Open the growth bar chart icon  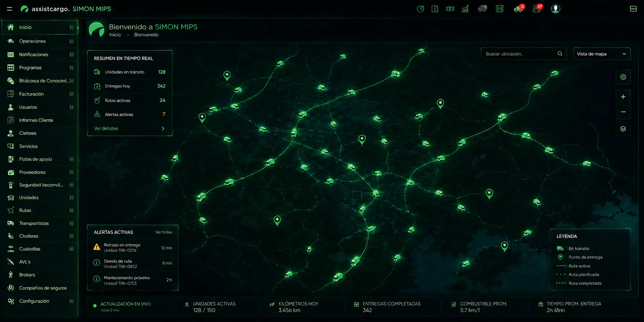tap(465, 9)
